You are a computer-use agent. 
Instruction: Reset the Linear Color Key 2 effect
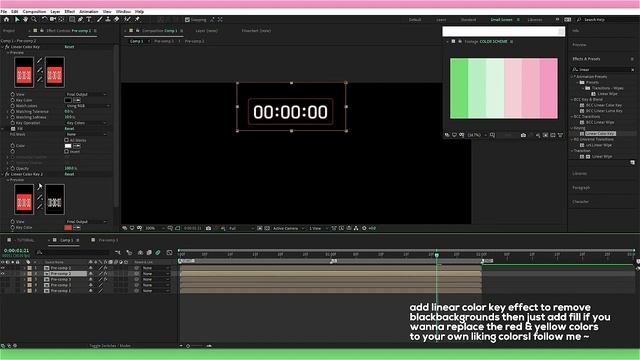point(69,174)
